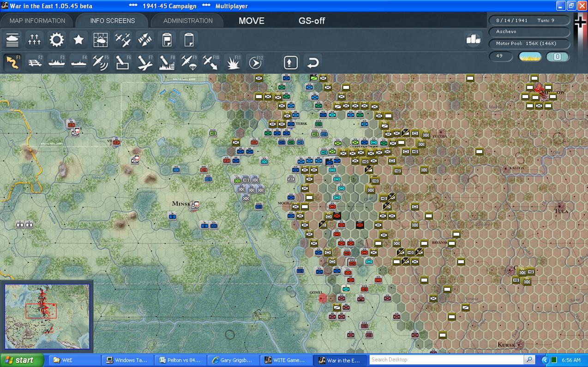The width and height of the screenshot is (588, 367).
Task: Click the clear weather sky indicator
Action: [530, 57]
